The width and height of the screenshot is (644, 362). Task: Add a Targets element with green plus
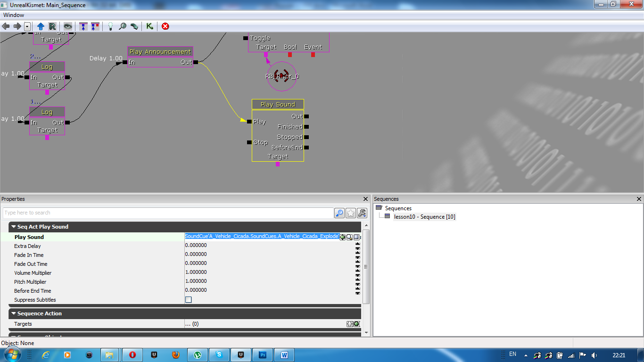[357, 324]
